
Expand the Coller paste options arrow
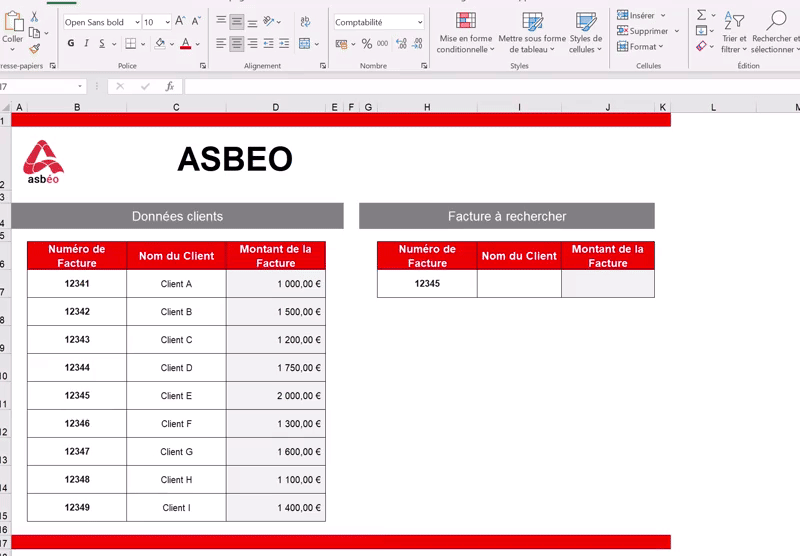coord(13,50)
